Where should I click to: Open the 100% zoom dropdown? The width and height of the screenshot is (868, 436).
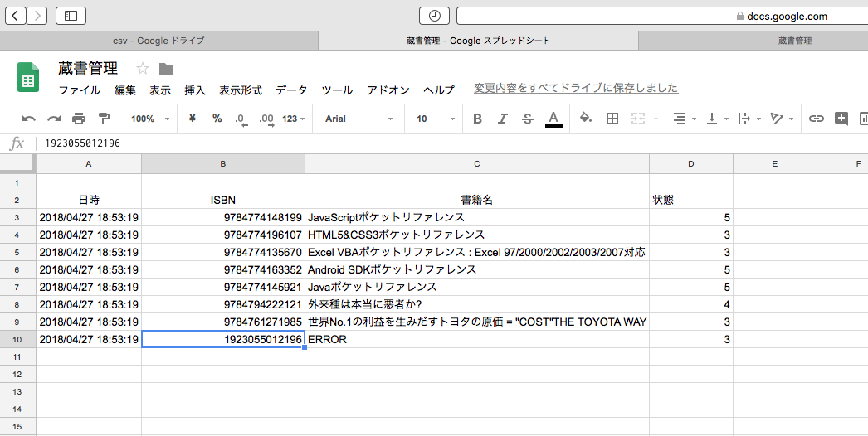click(x=149, y=119)
